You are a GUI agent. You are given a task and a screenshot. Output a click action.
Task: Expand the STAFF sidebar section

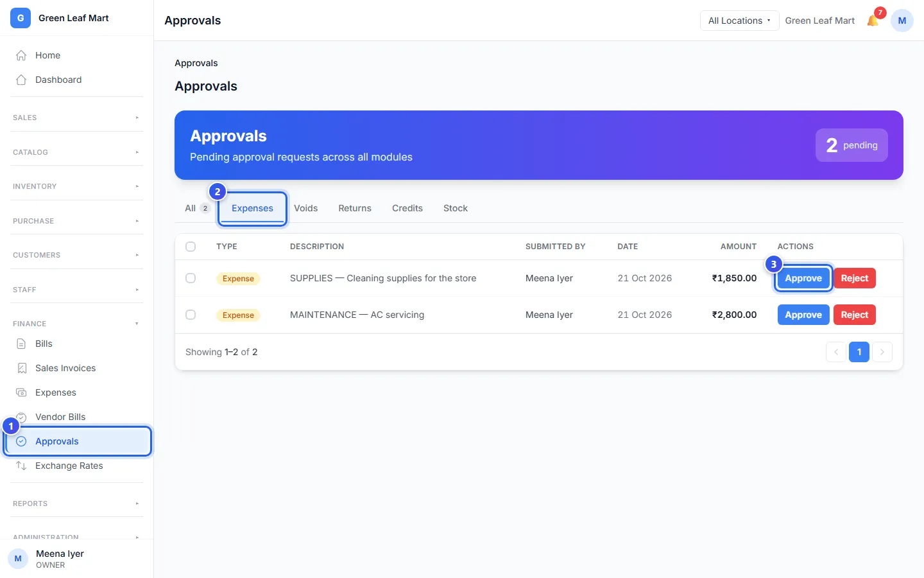77,290
